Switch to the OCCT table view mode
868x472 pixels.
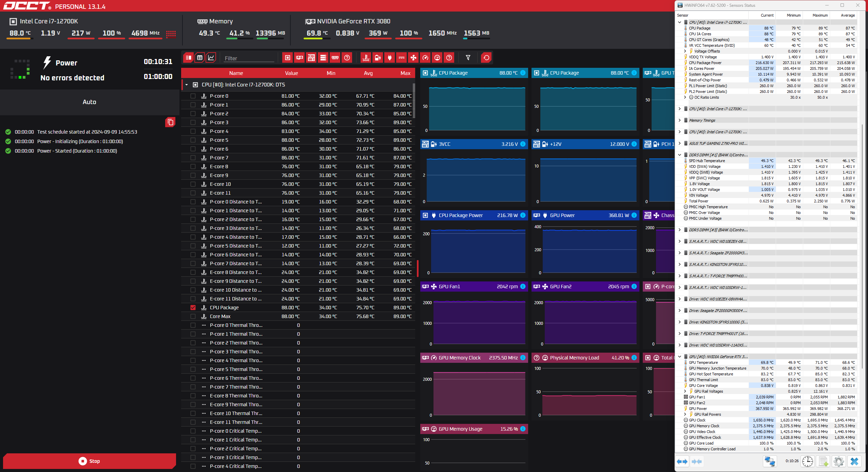(200, 58)
